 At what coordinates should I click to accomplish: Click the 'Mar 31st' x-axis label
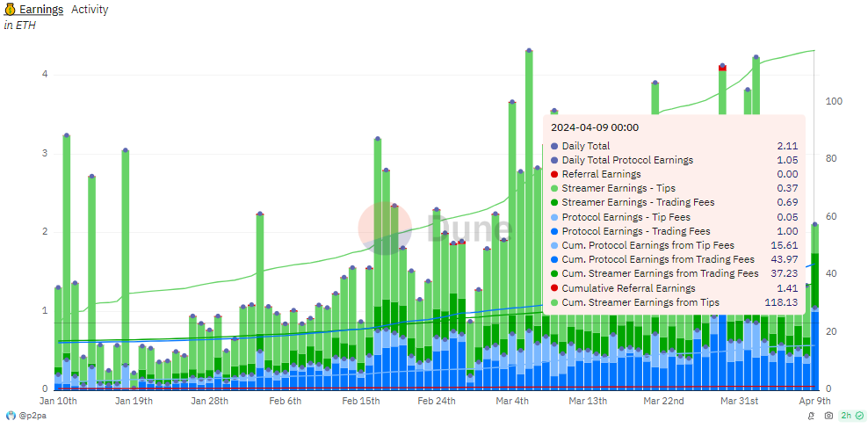tap(740, 401)
